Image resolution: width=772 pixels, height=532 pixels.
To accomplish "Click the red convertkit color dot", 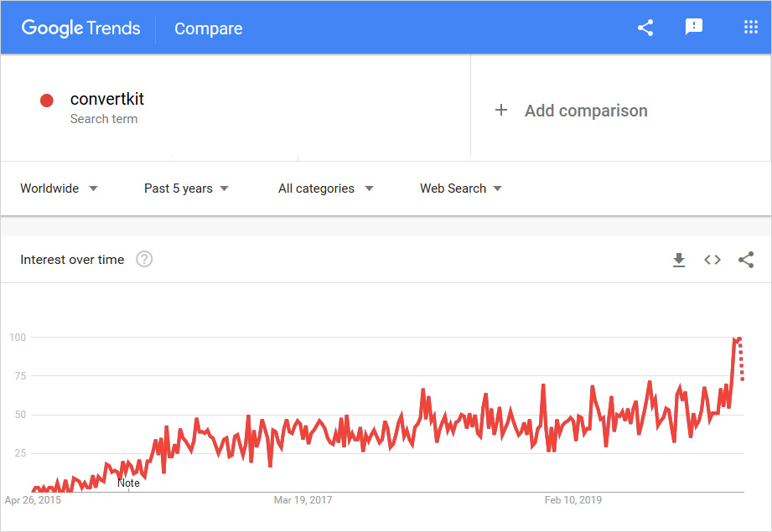I will 47,101.
